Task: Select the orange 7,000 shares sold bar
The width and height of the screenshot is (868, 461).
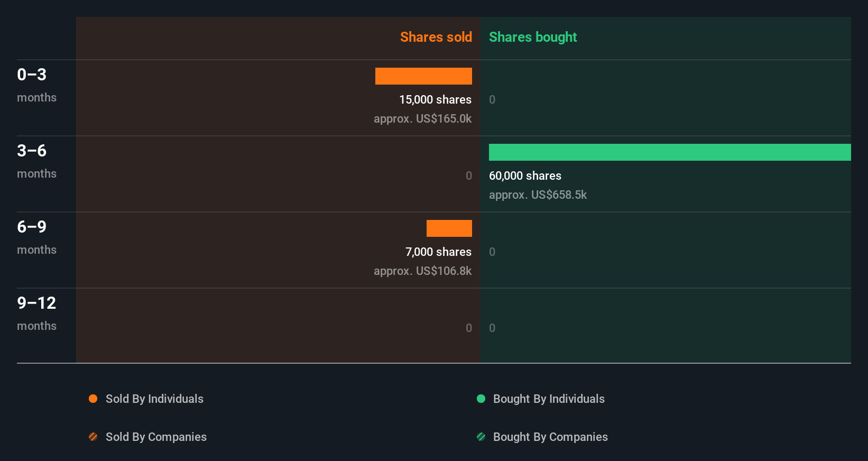Action: coord(449,228)
